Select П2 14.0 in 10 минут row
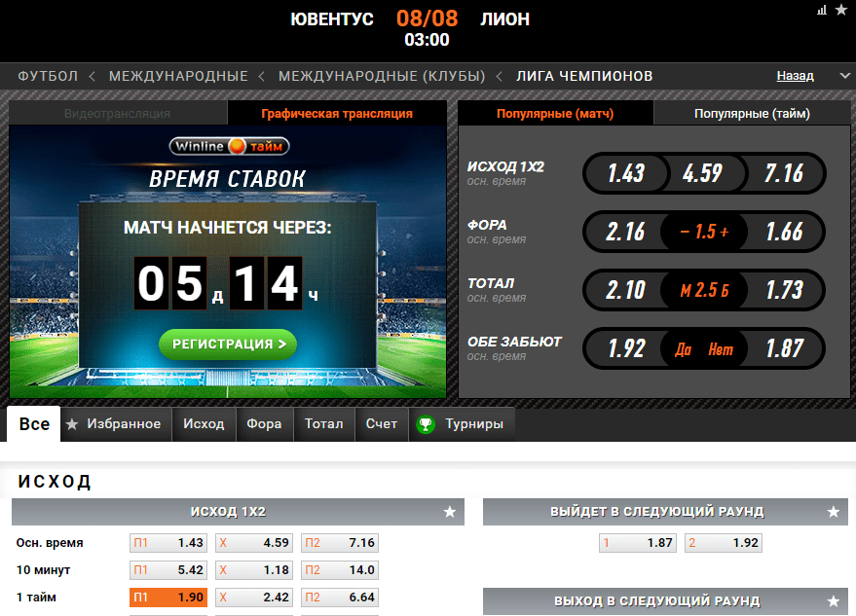The image size is (856, 616). click(340, 570)
